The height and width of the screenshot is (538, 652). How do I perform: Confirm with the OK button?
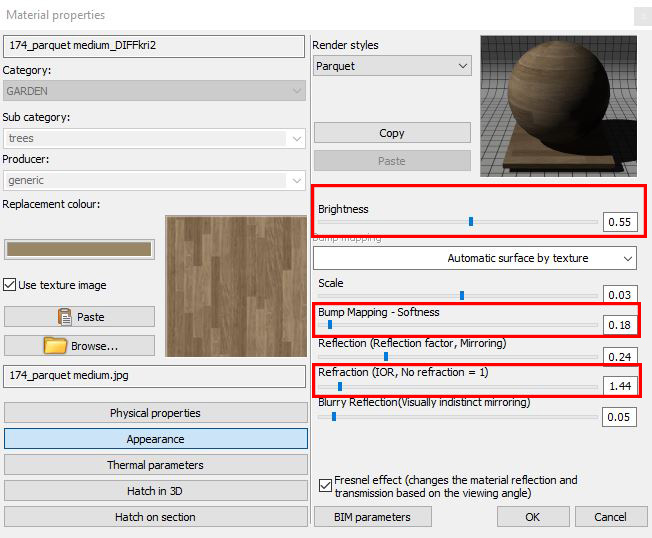533,517
